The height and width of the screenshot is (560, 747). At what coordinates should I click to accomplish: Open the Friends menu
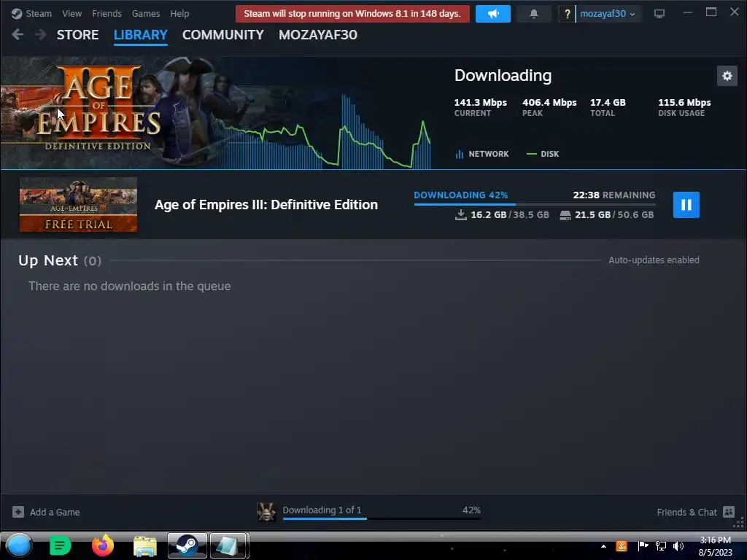coord(107,14)
